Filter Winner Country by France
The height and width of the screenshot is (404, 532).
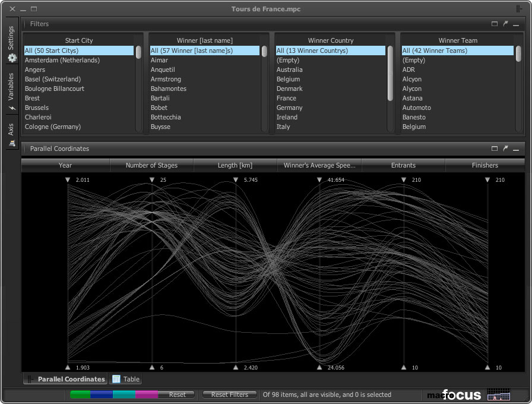[x=286, y=98]
